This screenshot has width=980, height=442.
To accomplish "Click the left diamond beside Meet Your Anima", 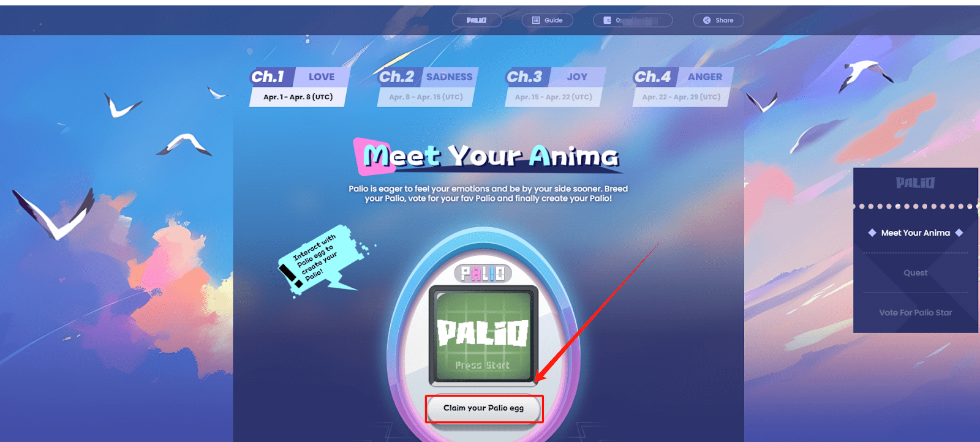I will coord(872,233).
